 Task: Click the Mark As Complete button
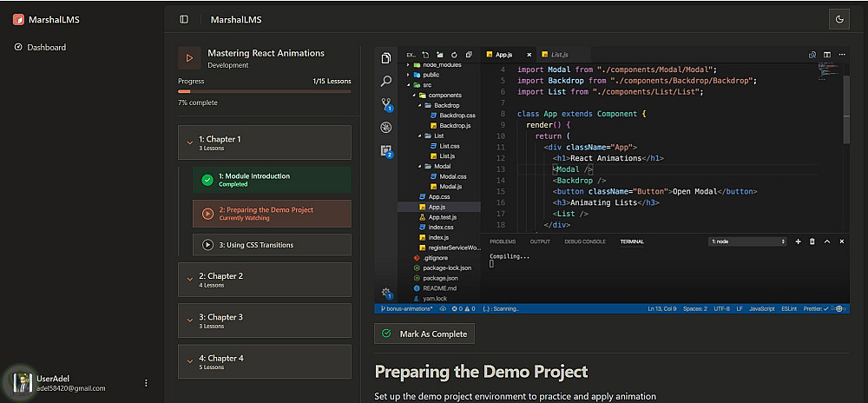tap(424, 334)
